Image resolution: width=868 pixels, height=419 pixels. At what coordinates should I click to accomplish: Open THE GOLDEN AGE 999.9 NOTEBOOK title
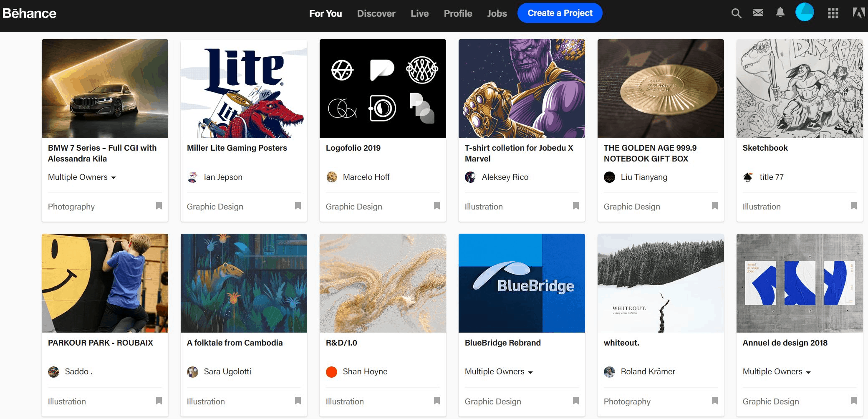pos(650,153)
